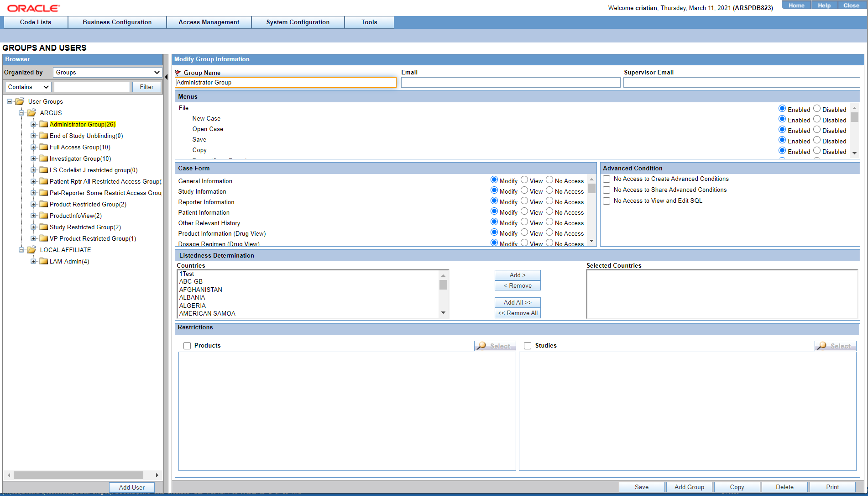The image size is (868, 496).
Task: Expand the Administrator Group node
Action: pyautogui.click(x=33, y=124)
